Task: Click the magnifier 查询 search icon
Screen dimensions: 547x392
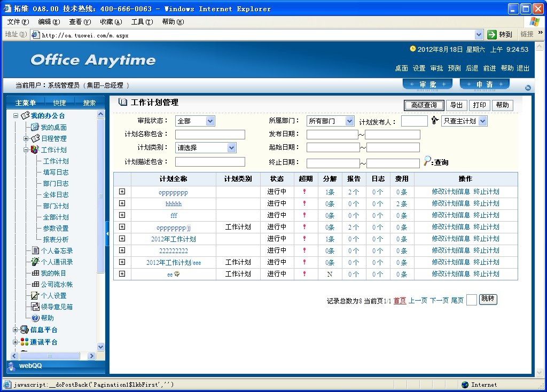Action: tap(427, 161)
